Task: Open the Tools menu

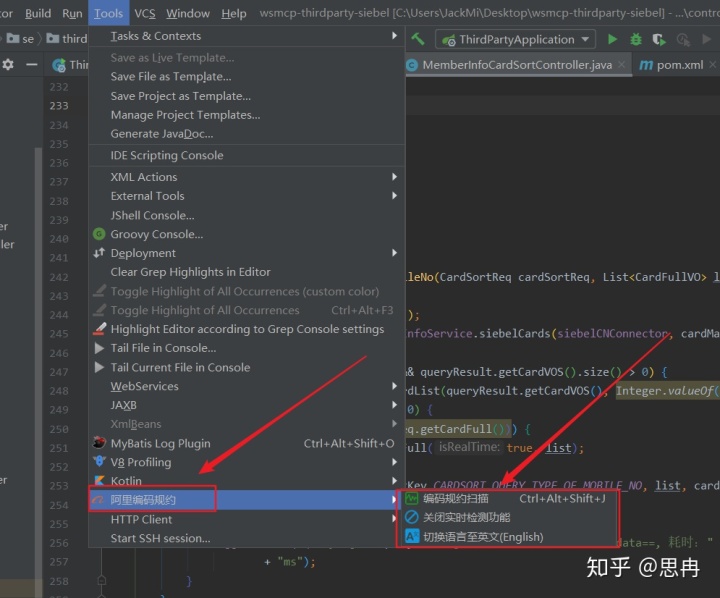Action: [108, 13]
